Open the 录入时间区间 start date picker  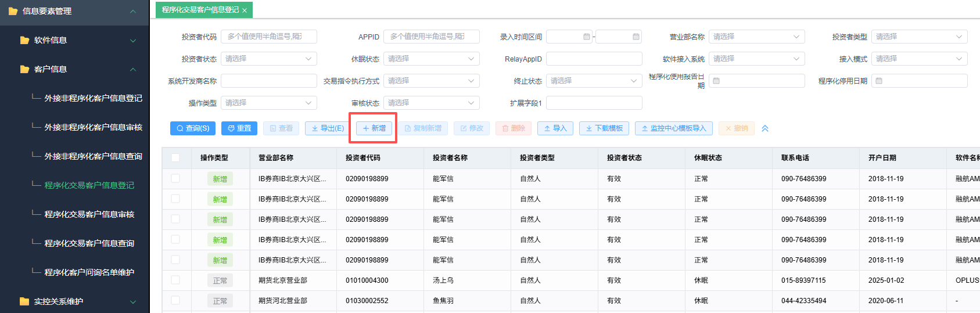[569, 37]
